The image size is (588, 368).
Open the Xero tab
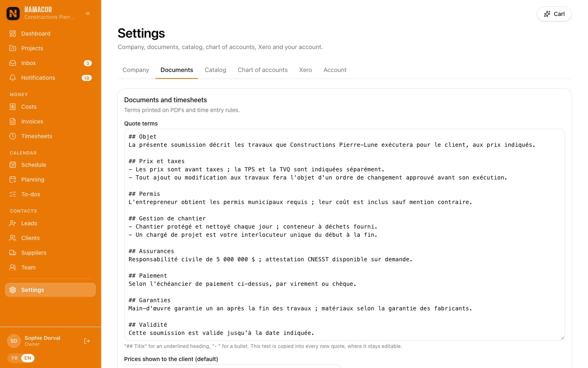pyautogui.click(x=305, y=70)
